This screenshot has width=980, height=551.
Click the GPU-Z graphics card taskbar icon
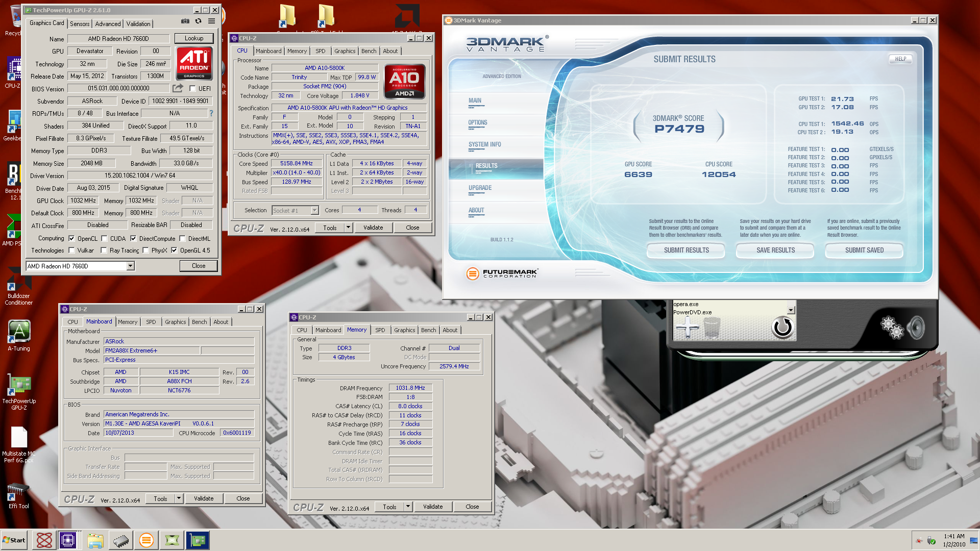point(198,540)
